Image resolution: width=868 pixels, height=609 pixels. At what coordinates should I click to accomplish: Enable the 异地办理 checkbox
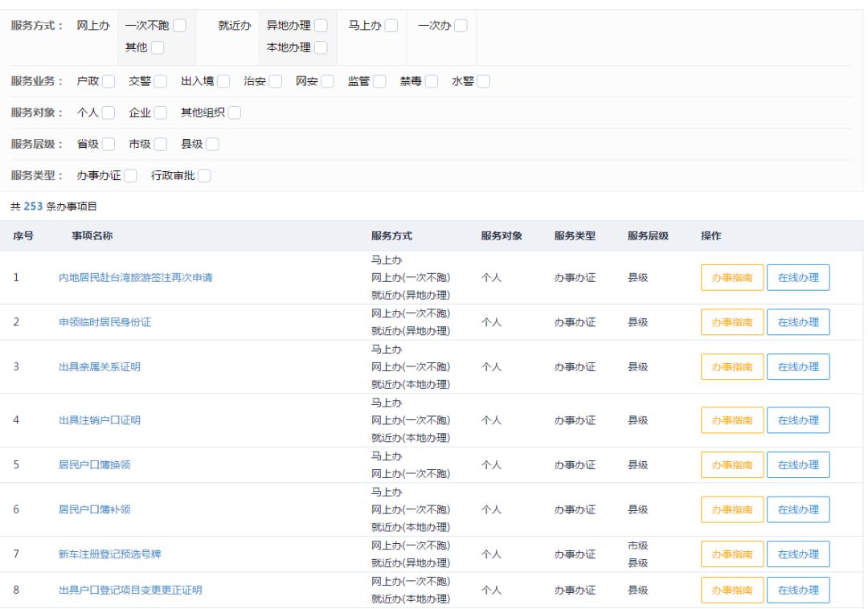321,25
